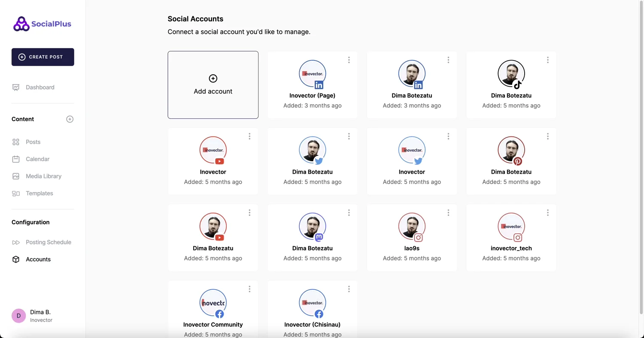Image resolution: width=644 pixels, height=338 pixels.
Task: Click the plus icon next to Content
Action: point(70,119)
